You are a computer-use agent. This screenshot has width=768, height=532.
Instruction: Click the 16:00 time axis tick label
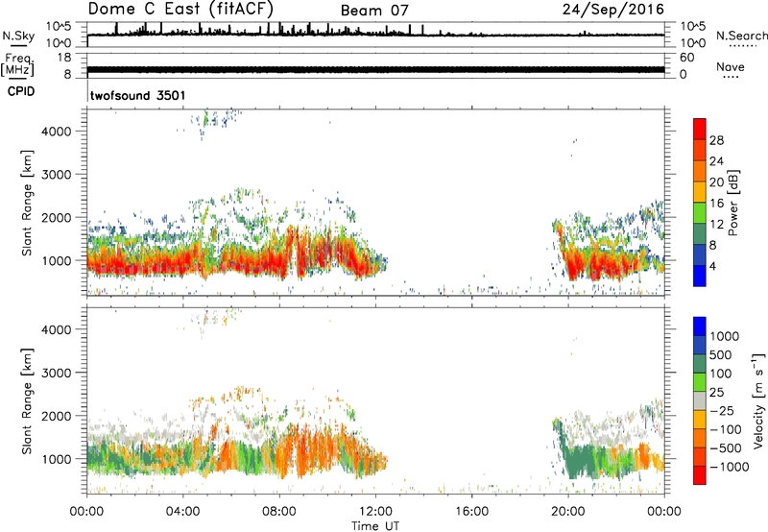(471, 512)
